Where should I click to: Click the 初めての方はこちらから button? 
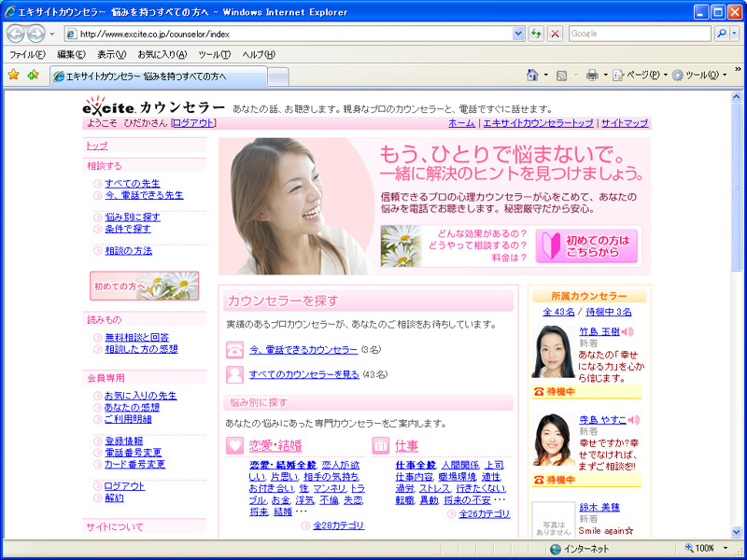tap(586, 245)
